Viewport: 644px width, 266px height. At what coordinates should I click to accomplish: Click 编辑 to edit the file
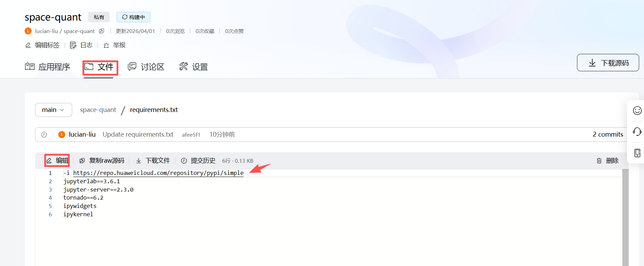click(57, 161)
